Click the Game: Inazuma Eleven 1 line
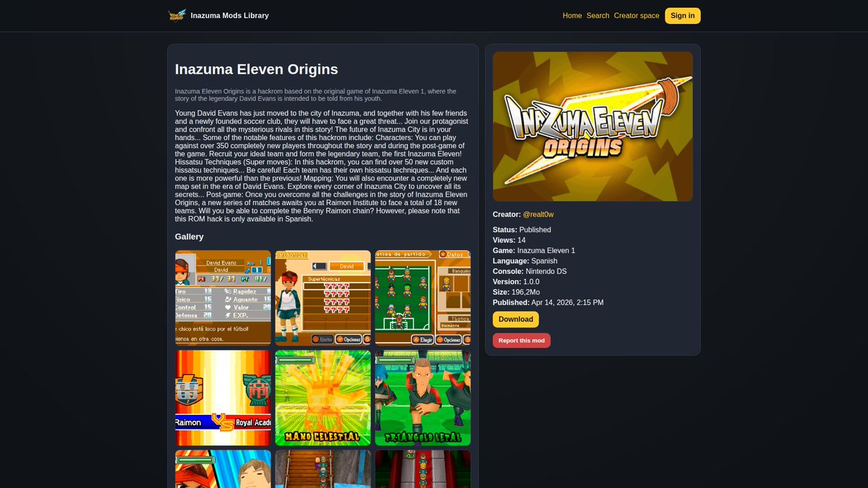Viewport: 868px width, 488px height. click(x=534, y=250)
